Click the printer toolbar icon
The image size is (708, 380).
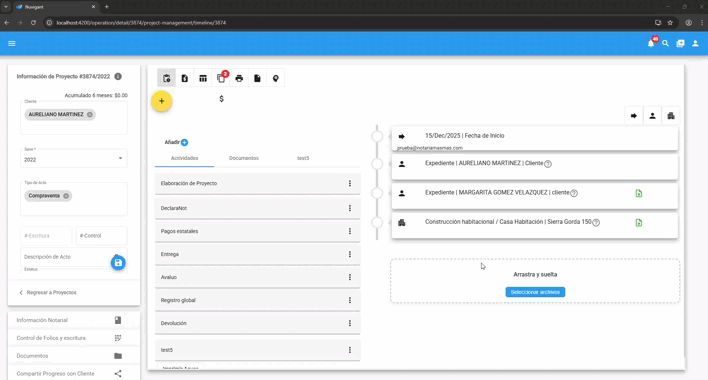(x=239, y=78)
